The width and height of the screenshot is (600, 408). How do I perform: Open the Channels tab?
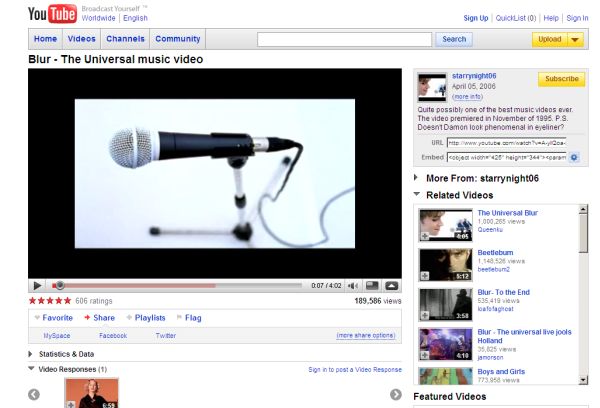[x=126, y=39]
